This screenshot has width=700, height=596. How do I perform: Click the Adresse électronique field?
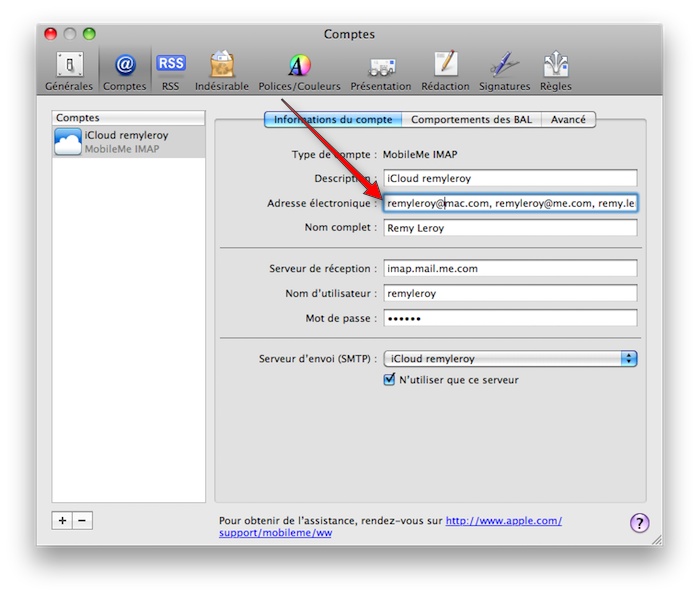[x=510, y=203]
